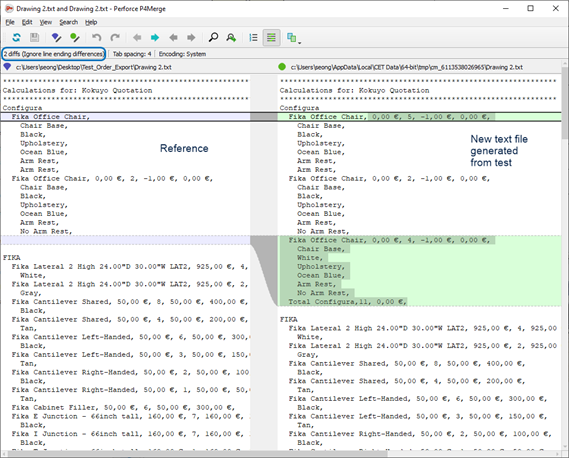Jump to the next diff with the teal arrow
This screenshot has width=569, height=458.
155,37
